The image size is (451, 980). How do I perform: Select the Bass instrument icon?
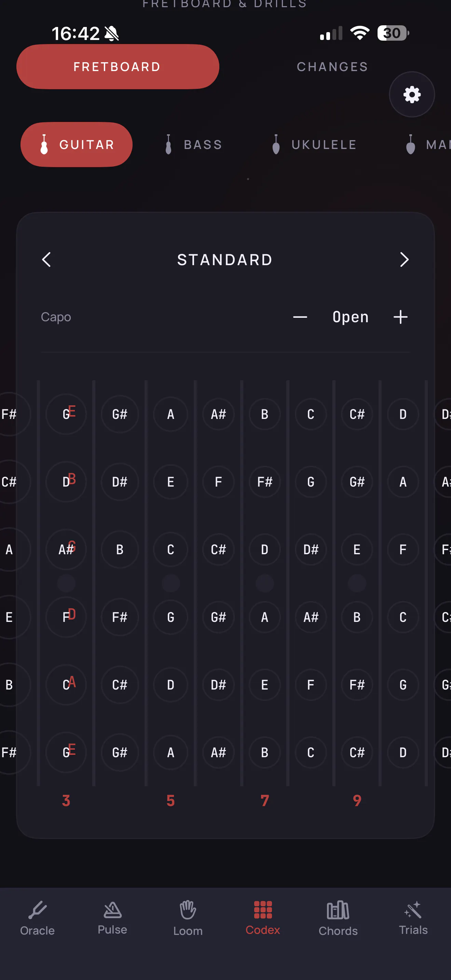168,145
